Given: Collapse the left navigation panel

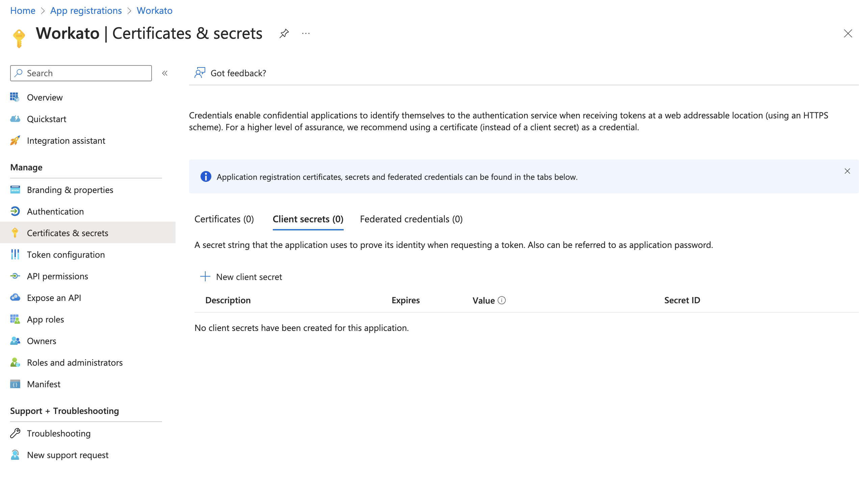Looking at the screenshot, I should pyautogui.click(x=166, y=73).
